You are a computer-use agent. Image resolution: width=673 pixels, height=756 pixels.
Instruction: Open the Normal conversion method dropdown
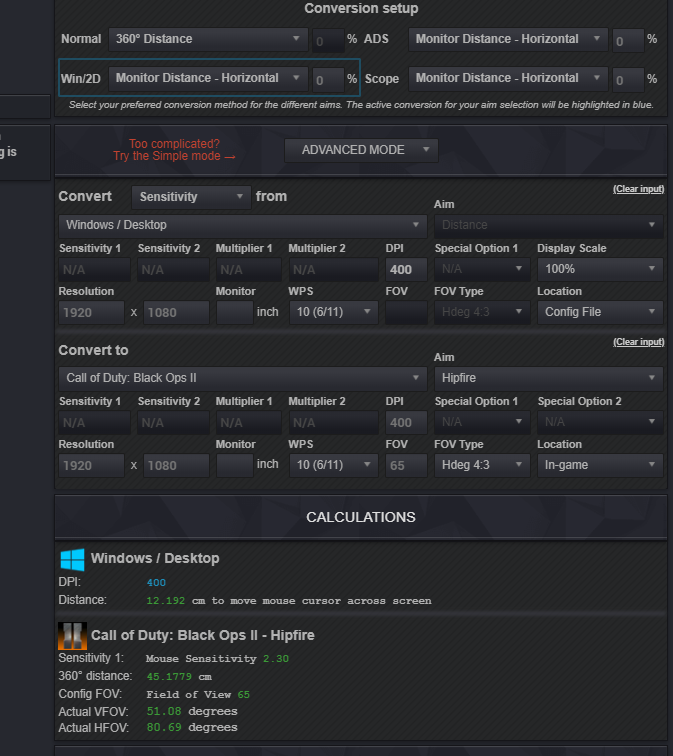pos(208,39)
